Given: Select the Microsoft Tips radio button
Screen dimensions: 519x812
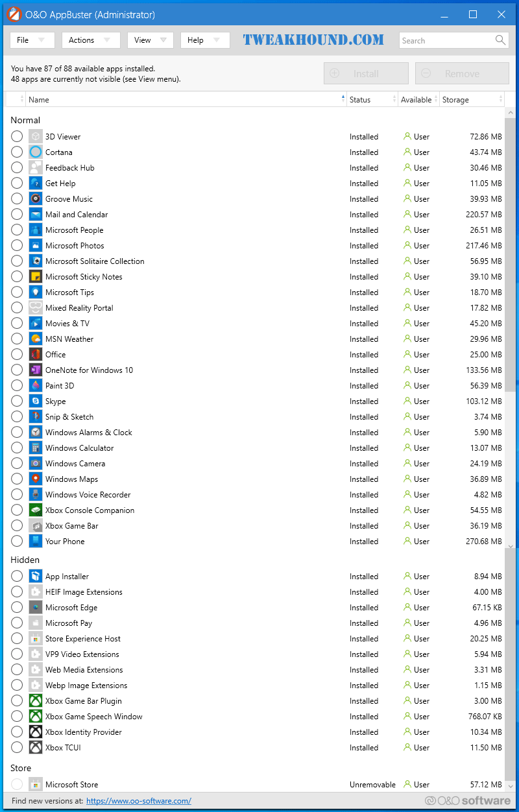Looking at the screenshot, I should [x=17, y=293].
